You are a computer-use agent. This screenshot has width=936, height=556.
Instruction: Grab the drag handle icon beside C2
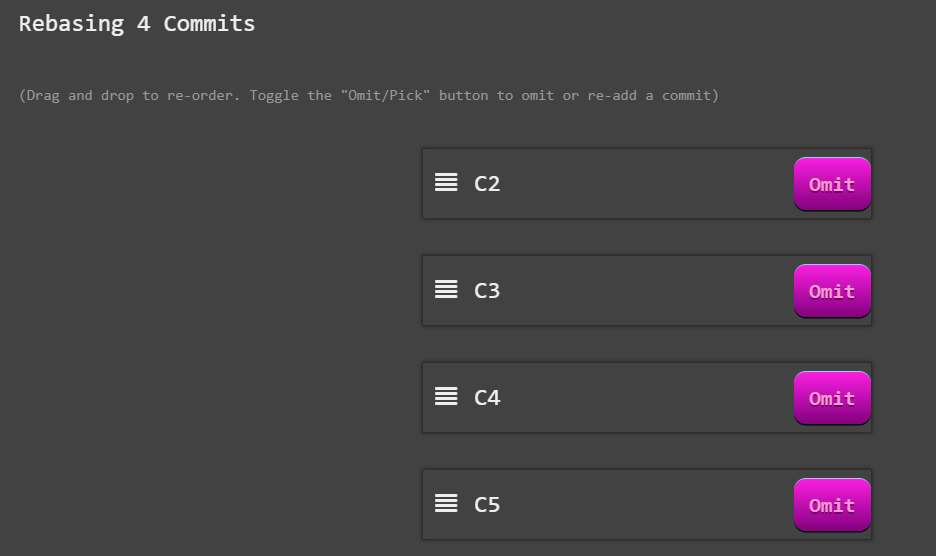pos(446,182)
